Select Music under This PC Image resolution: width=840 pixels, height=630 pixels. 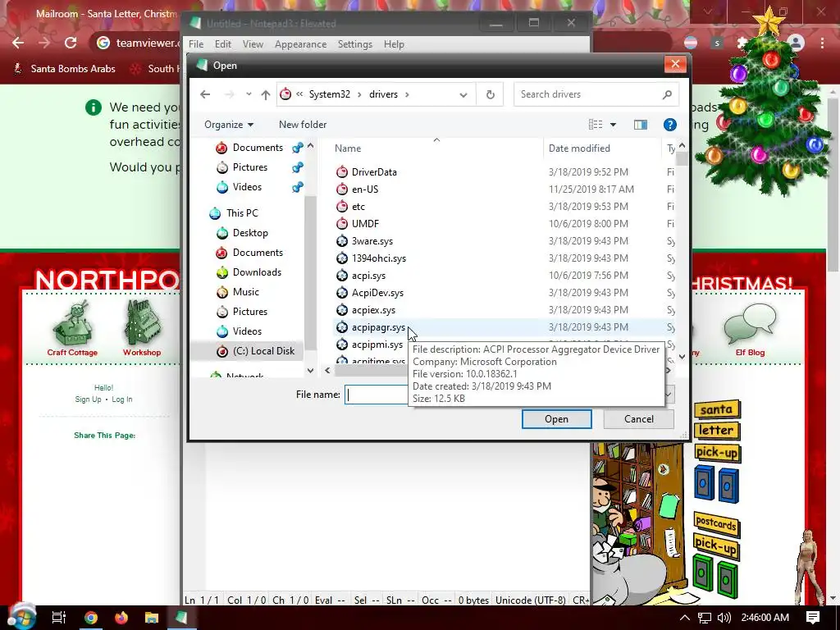246,292
